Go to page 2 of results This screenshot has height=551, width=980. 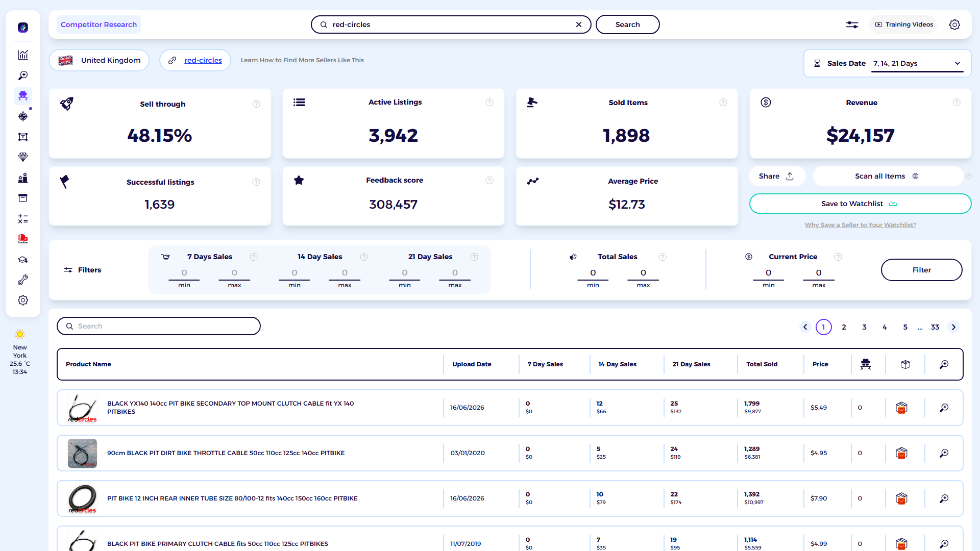[844, 327]
